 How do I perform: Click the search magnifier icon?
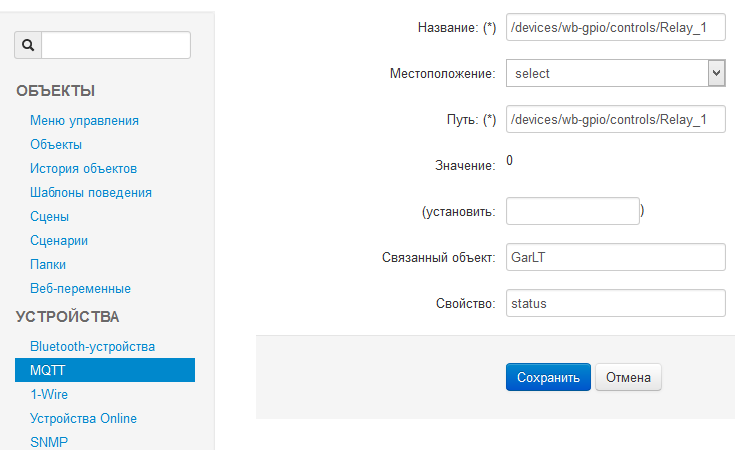[28, 45]
